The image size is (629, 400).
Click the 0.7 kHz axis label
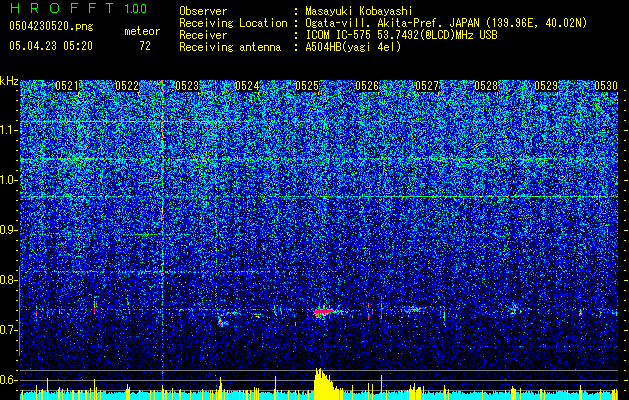coord(9,330)
